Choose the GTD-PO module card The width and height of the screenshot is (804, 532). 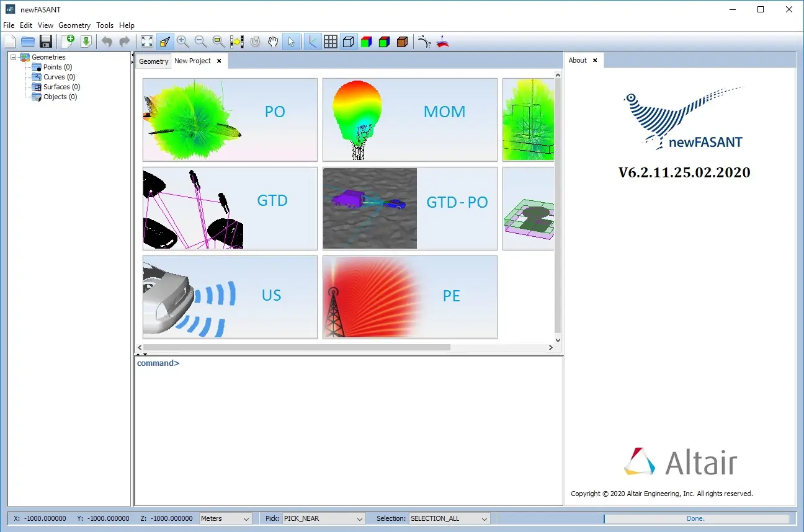410,208
